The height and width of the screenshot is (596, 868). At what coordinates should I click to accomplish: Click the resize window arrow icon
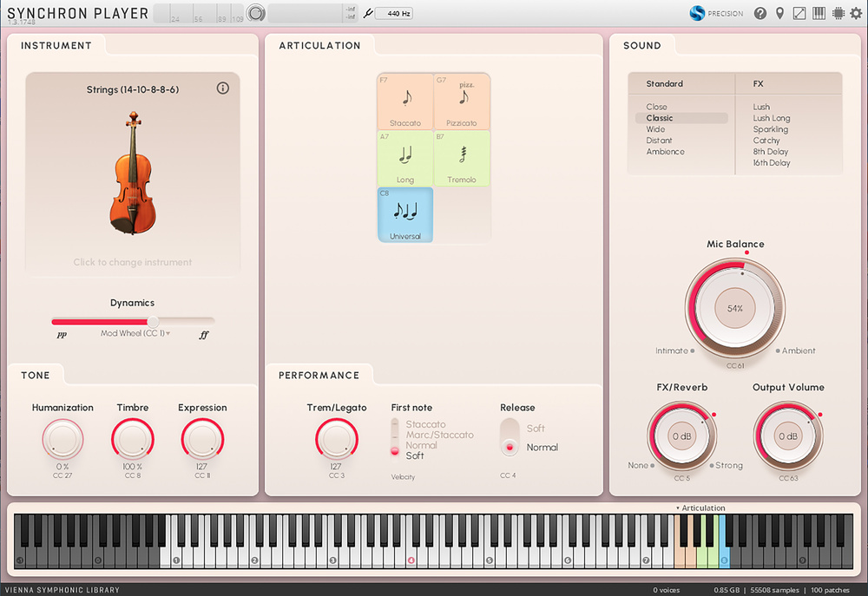(799, 13)
